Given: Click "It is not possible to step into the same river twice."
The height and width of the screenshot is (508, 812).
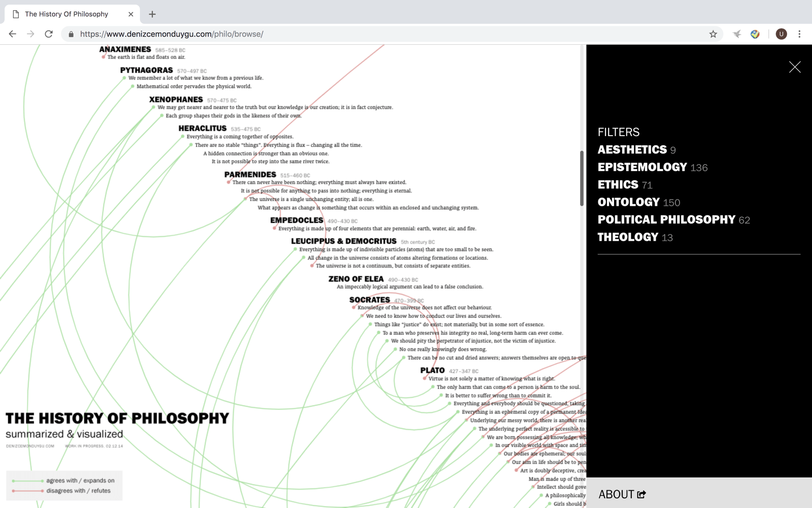Looking at the screenshot, I should tap(270, 162).
